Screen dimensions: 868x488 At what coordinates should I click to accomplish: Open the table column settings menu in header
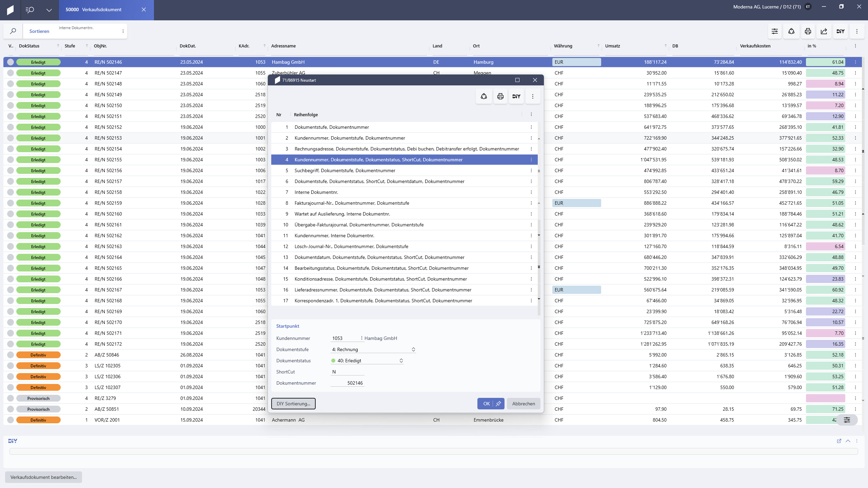click(855, 46)
